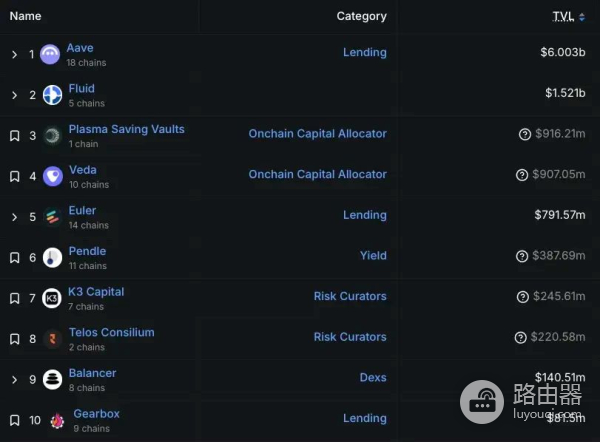The image size is (600, 442).
Task: Sort table by TVL column header
Action: [563, 16]
